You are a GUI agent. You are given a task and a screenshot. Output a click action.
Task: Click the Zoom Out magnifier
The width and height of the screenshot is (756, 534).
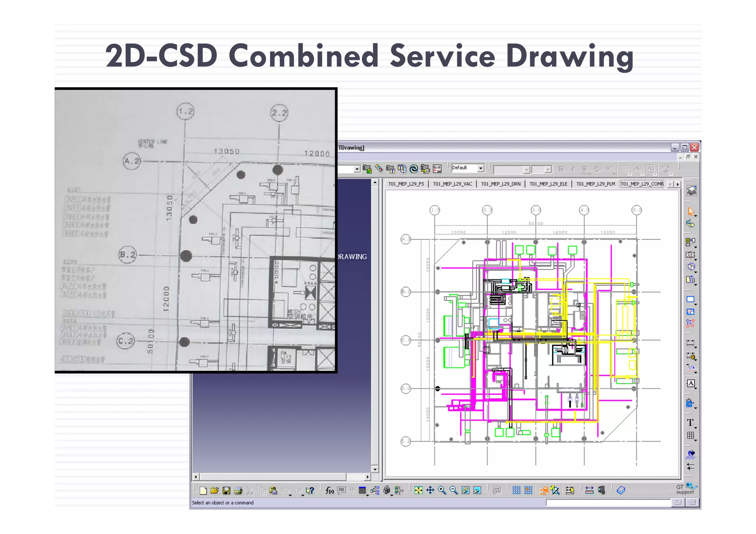[454, 490]
